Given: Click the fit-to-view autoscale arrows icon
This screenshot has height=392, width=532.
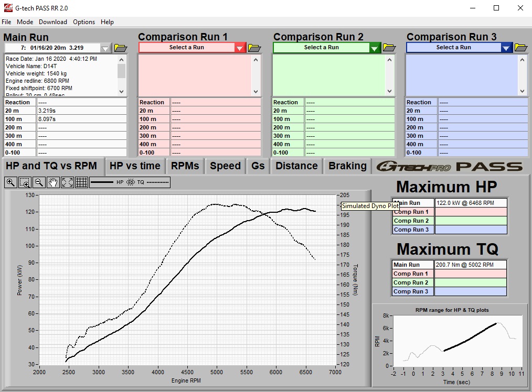Looking at the screenshot, I should 67,182.
